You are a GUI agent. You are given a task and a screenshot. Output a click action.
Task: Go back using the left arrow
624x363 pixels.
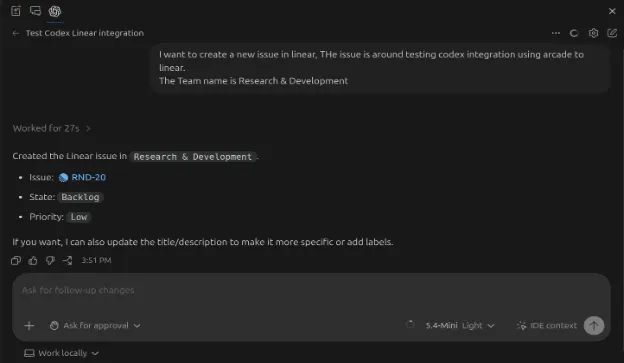pyautogui.click(x=16, y=33)
